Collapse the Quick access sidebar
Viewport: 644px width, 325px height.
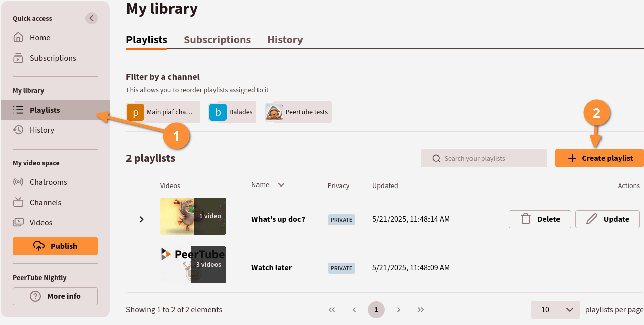(x=91, y=18)
